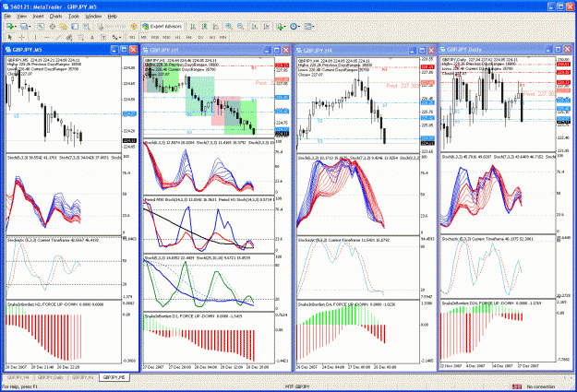Toggle the Expert Advisors button

(x=162, y=26)
